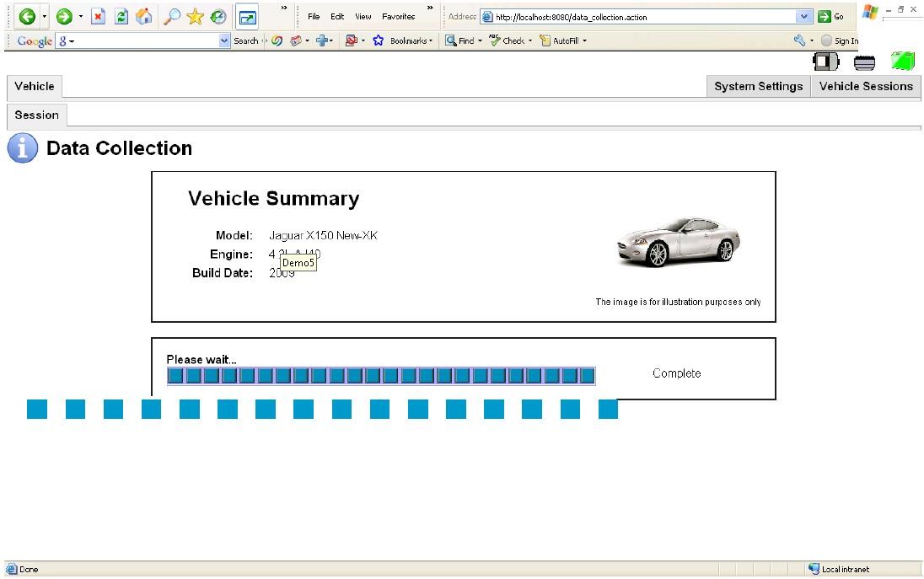Select the Session tab
Viewport: 924px width, 579px height.
[36, 115]
